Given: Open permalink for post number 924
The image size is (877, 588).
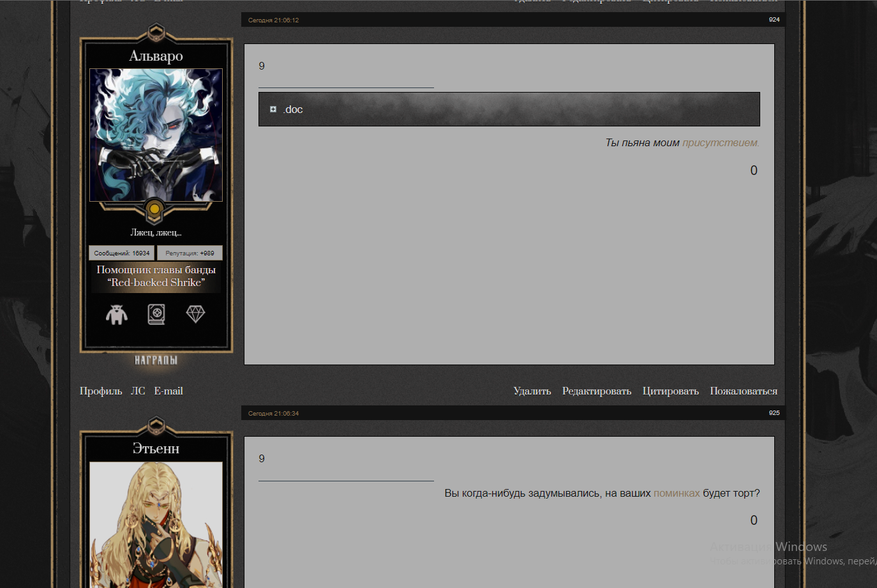Looking at the screenshot, I should 774,20.
